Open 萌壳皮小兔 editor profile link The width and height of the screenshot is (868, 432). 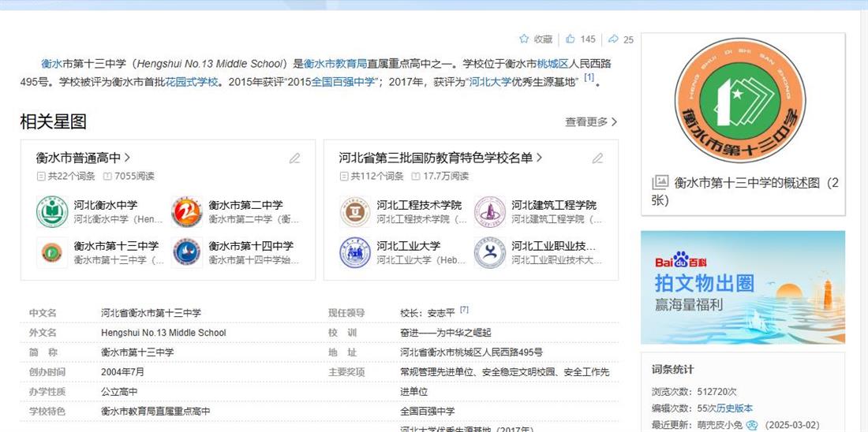(720, 425)
